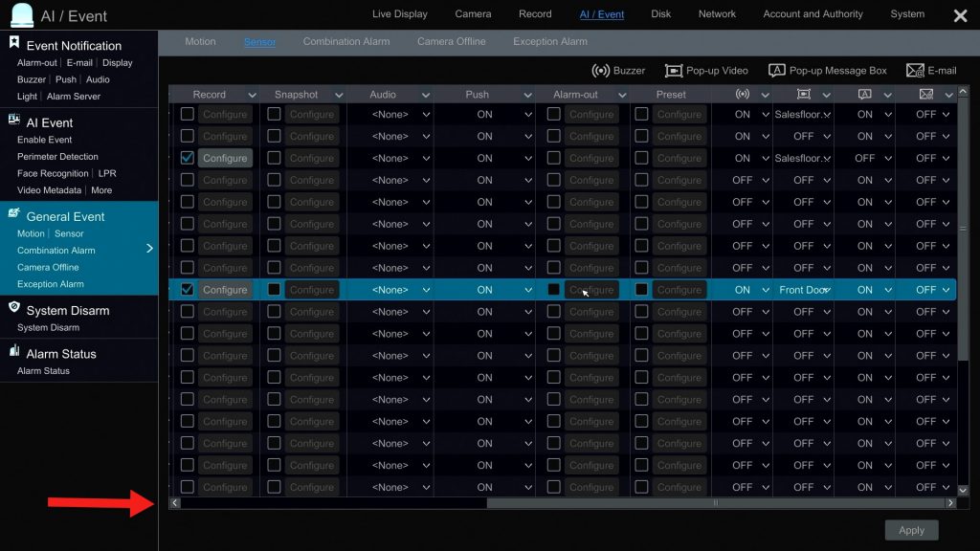The width and height of the screenshot is (980, 551).
Task: Click the Configure button on the highlighted row
Action: (225, 289)
